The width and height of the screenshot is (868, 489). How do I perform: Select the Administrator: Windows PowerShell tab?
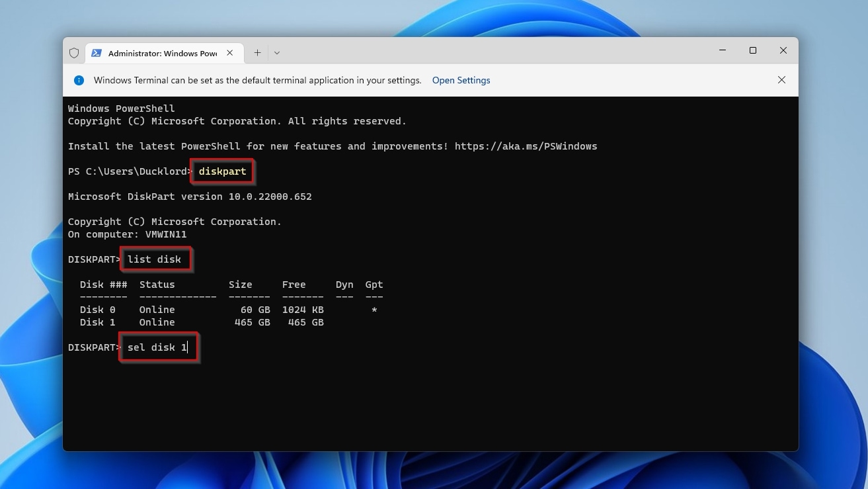pos(163,53)
